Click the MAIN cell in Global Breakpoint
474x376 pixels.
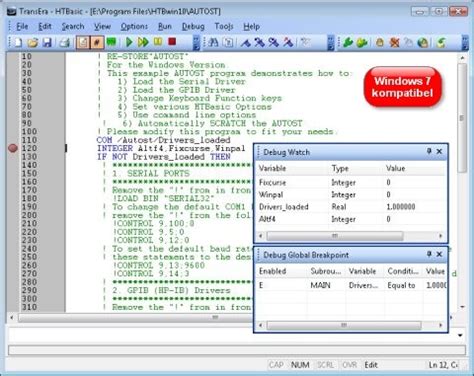click(x=320, y=285)
